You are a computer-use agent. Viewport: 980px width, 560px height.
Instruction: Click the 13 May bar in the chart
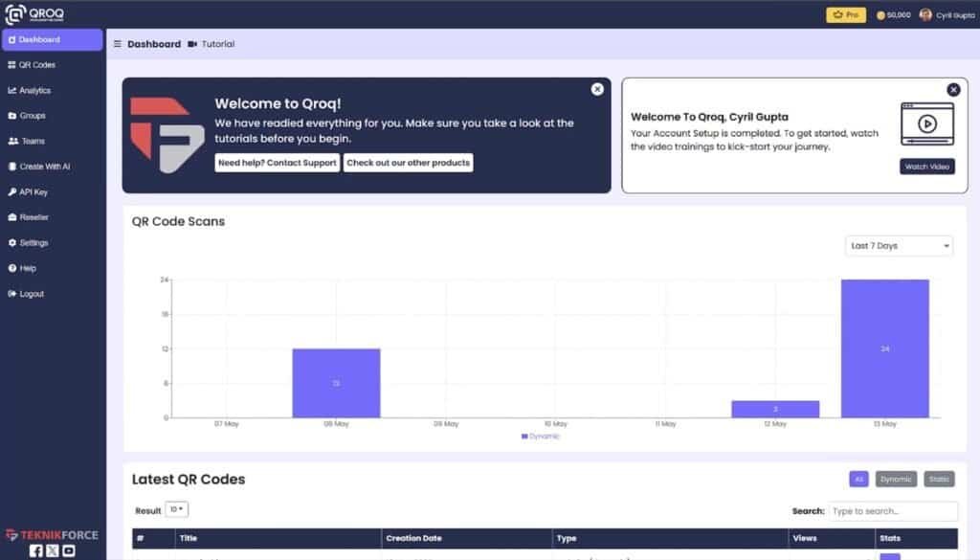click(884, 348)
